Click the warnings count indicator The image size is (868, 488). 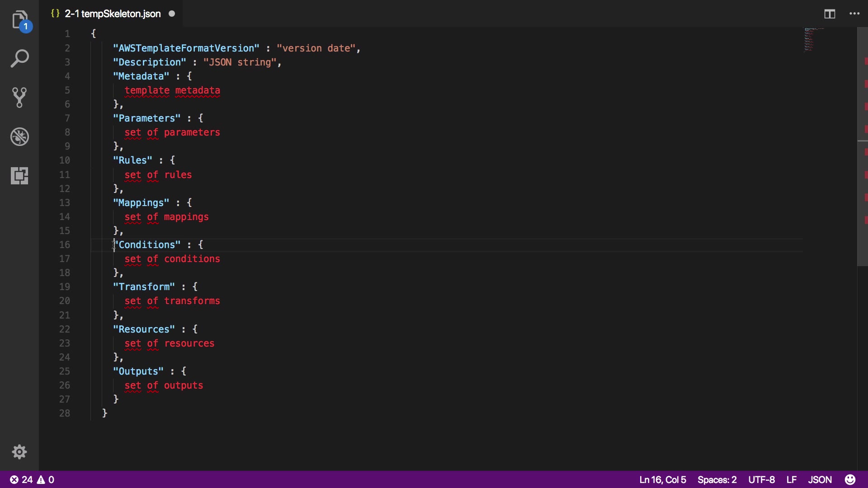tap(46, 479)
